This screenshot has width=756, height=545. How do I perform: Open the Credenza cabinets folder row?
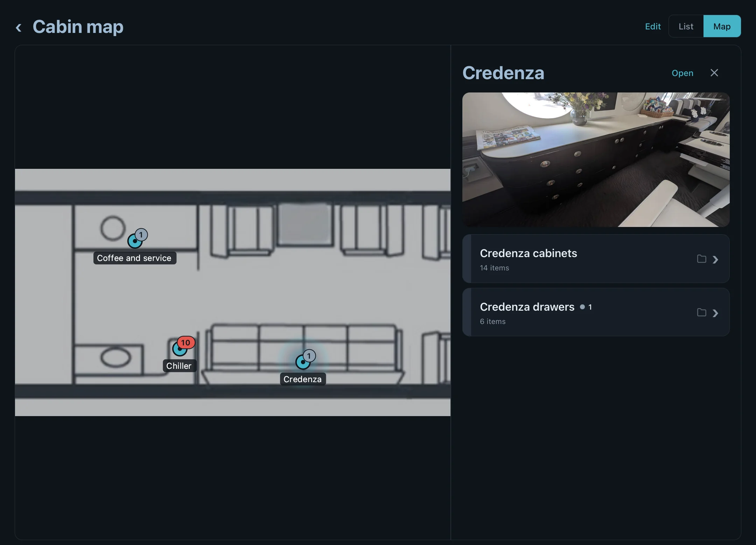pyautogui.click(x=596, y=259)
